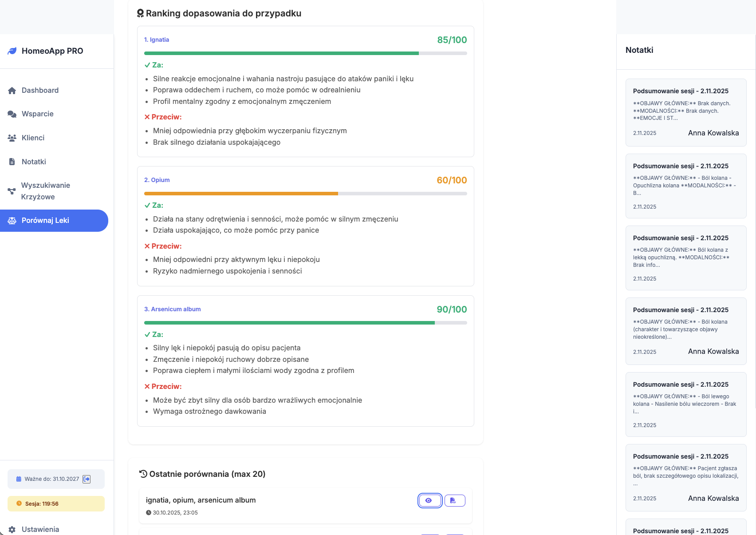This screenshot has height=535, width=756.
Task: Open the note about 'Ból lewego kolana'
Action: click(685, 404)
